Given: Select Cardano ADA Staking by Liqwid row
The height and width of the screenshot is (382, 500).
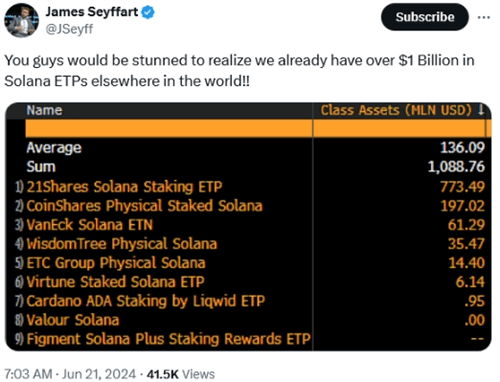Looking at the screenshot, I should pyautogui.click(x=249, y=301).
